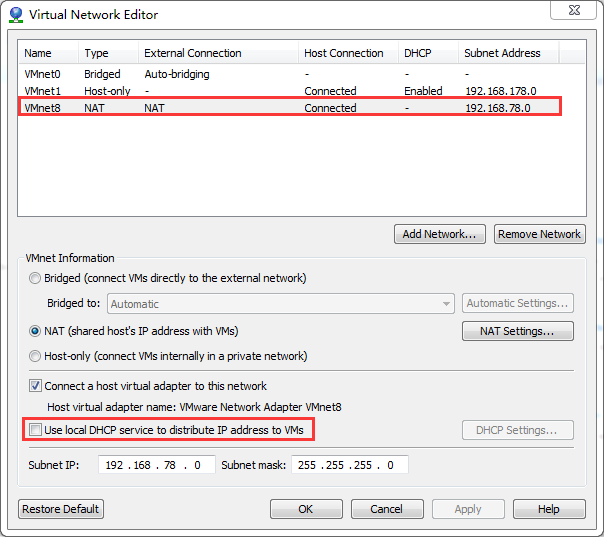Close the Virtual Network Editor dialog
Image resolution: width=604 pixels, height=537 pixels.
click(574, 10)
